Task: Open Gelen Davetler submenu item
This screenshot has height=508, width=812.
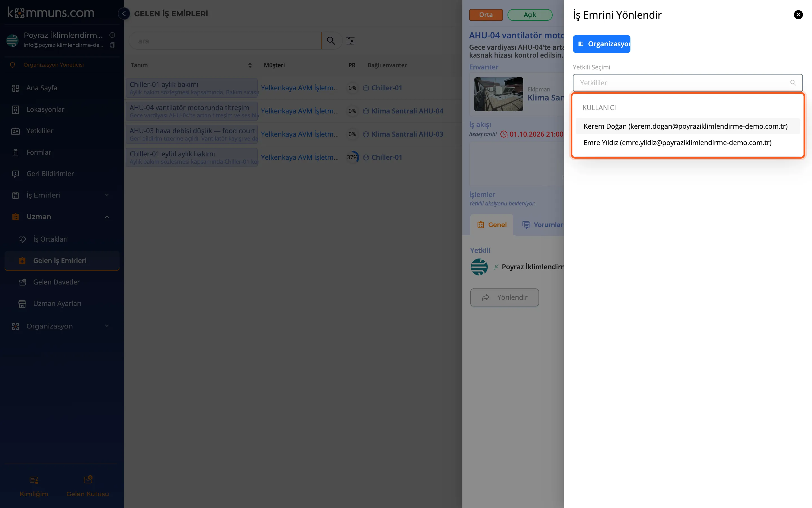Action: tap(62, 282)
